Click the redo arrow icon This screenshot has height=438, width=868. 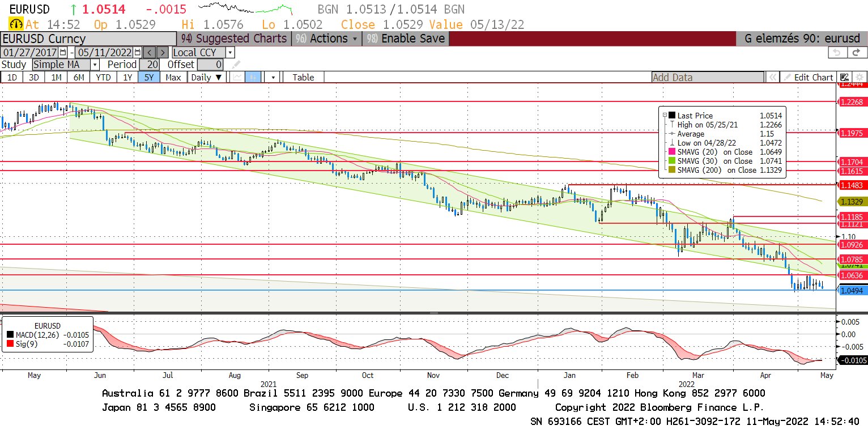point(856,52)
